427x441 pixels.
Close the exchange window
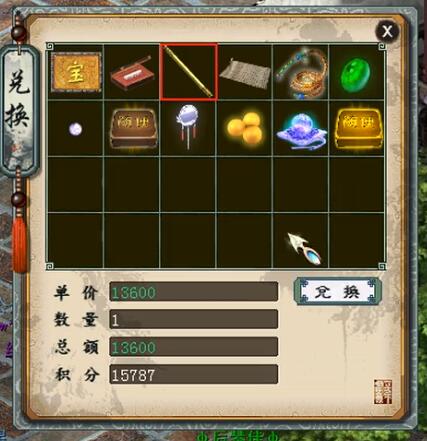(x=387, y=32)
